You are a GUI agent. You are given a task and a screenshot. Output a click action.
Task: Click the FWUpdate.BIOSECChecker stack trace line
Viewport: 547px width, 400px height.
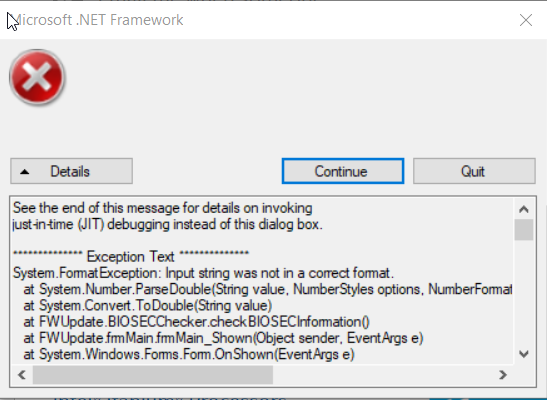point(196,322)
